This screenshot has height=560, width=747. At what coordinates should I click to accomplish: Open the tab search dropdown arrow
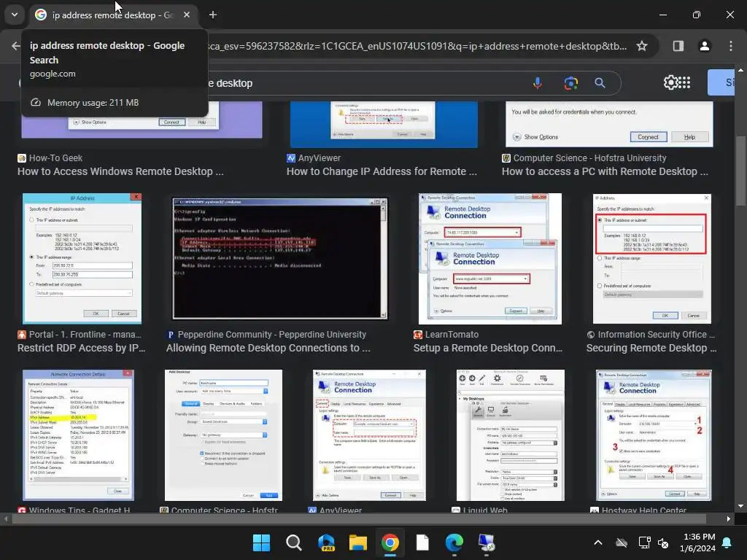point(15,15)
